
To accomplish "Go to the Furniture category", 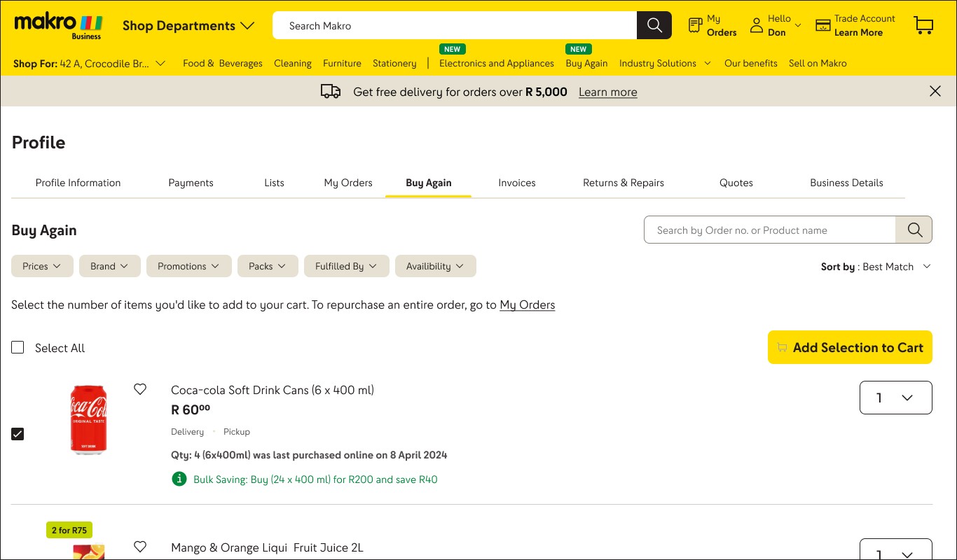I will pyautogui.click(x=342, y=63).
